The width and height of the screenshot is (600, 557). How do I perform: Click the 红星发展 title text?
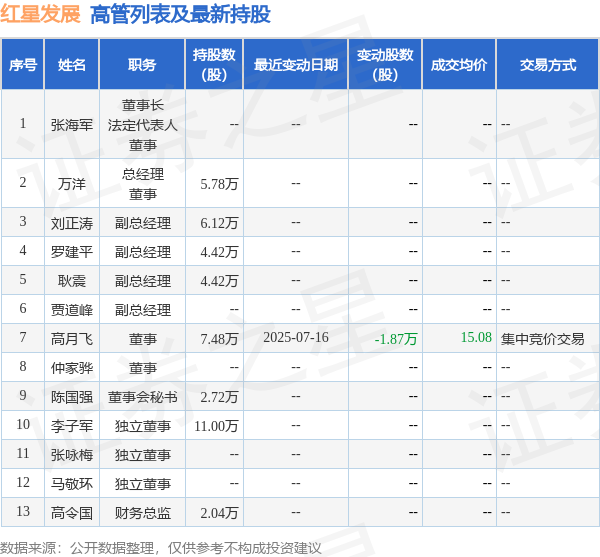click(41, 15)
